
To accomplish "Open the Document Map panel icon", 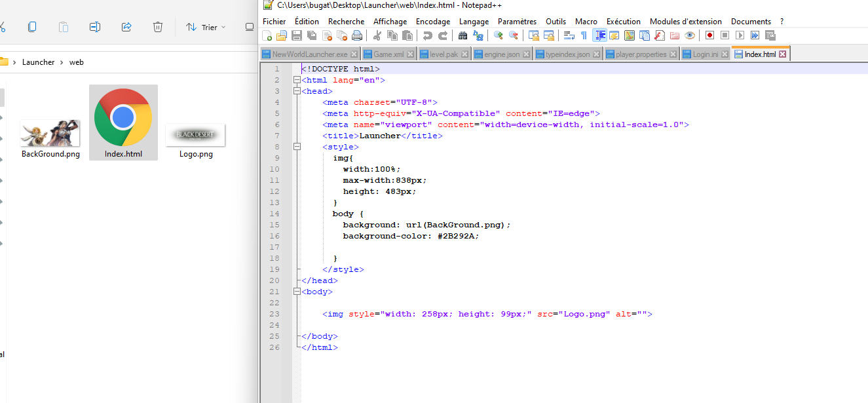I will (629, 35).
